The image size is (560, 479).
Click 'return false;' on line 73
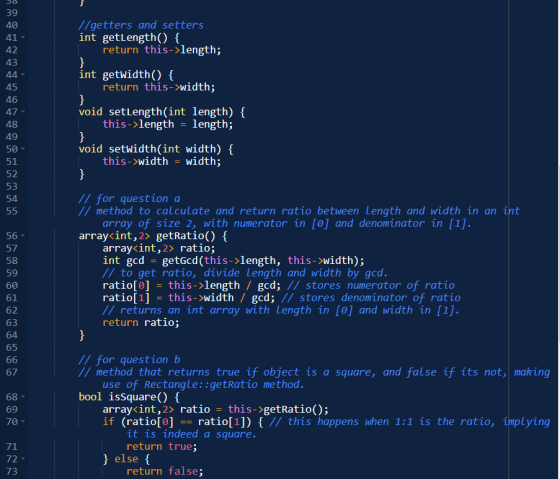pyautogui.click(x=165, y=471)
